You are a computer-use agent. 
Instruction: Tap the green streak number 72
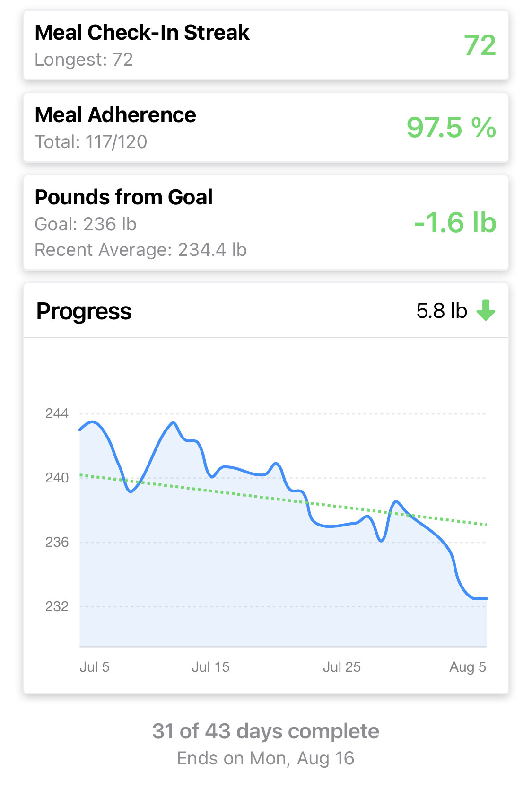[480, 45]
